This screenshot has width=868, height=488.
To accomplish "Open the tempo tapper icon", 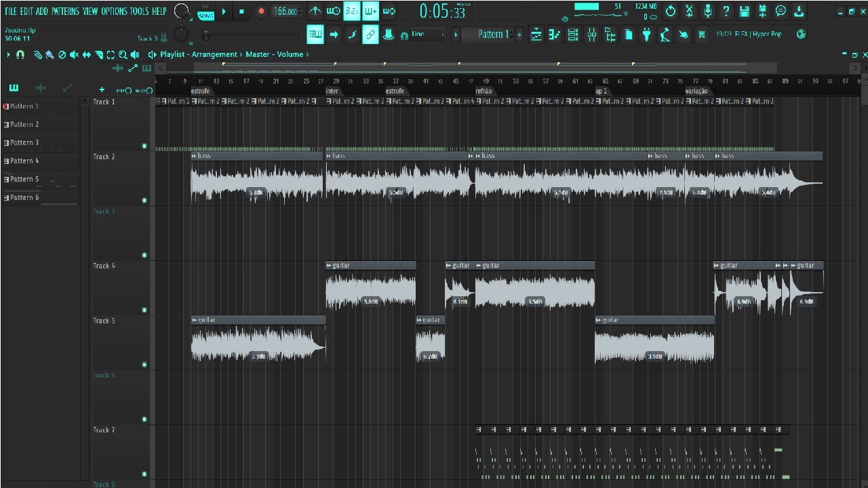I will [665, 35].
